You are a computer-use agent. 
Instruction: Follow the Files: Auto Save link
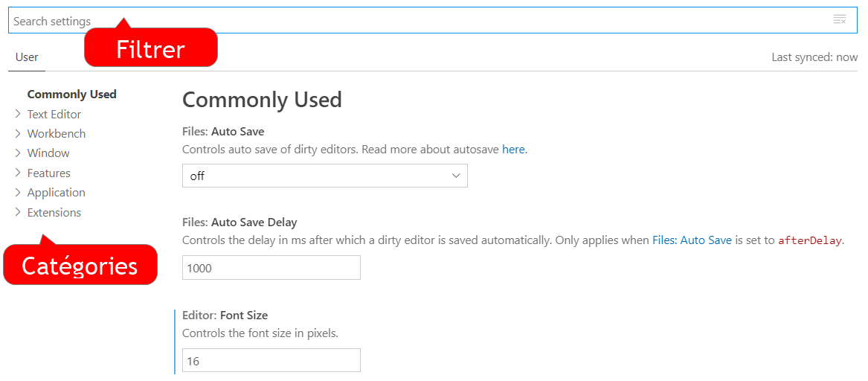(692, 240)
